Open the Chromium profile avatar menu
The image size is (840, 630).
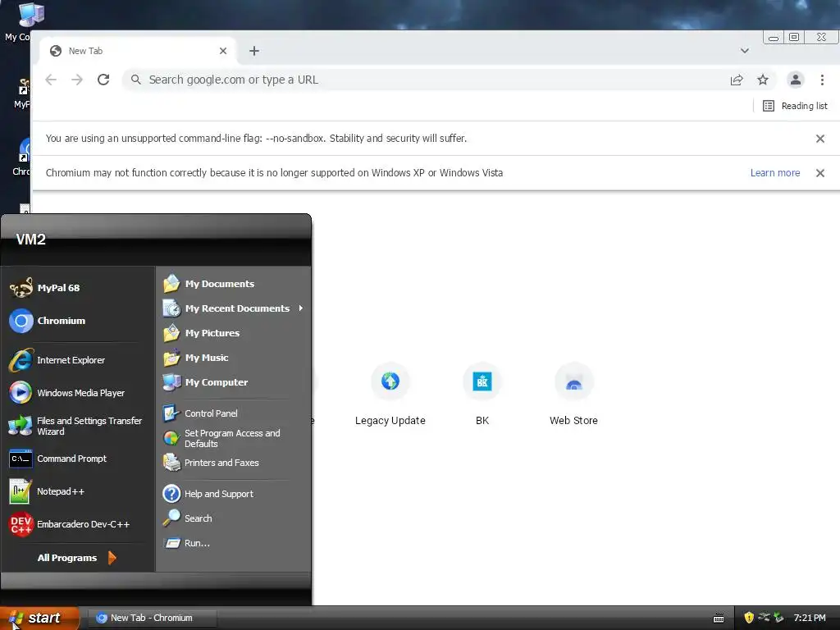click(x=796, y=80)
